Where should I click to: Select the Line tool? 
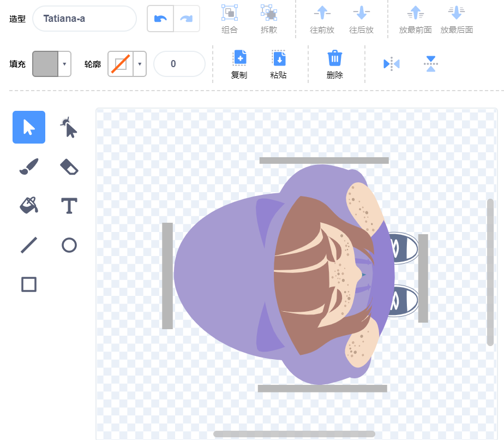tap(29, 245)
